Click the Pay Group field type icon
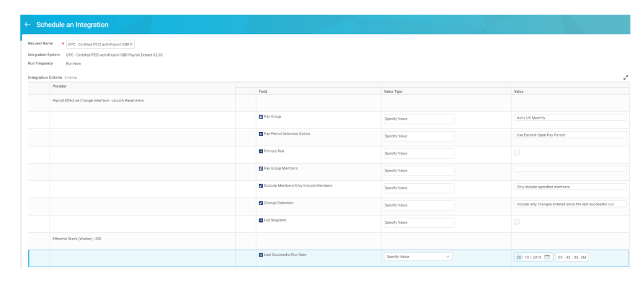The height and width of the screenshot is (287, 644). tap(260, 116)
